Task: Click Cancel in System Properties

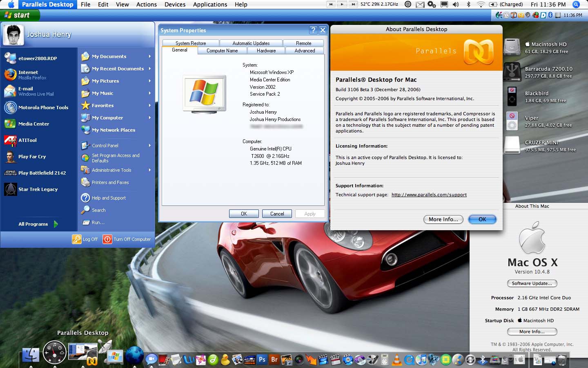Action: click(x=277, y=214)
